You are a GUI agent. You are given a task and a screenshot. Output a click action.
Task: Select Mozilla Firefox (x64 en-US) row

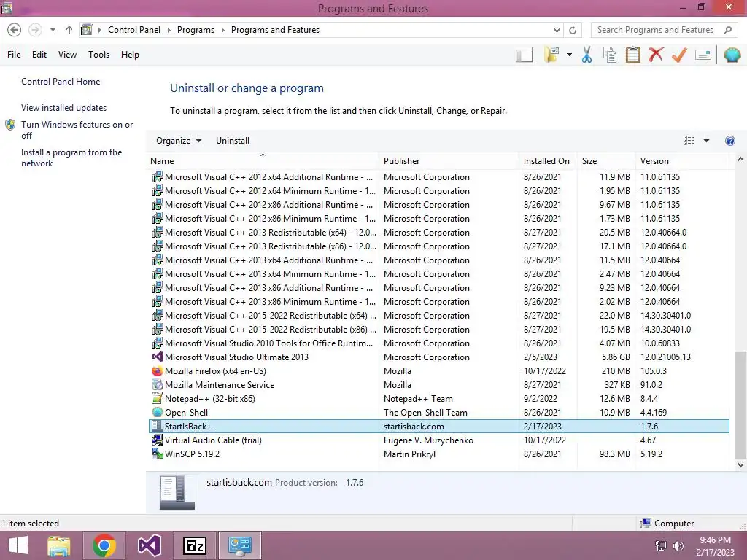tap(438, 371)
